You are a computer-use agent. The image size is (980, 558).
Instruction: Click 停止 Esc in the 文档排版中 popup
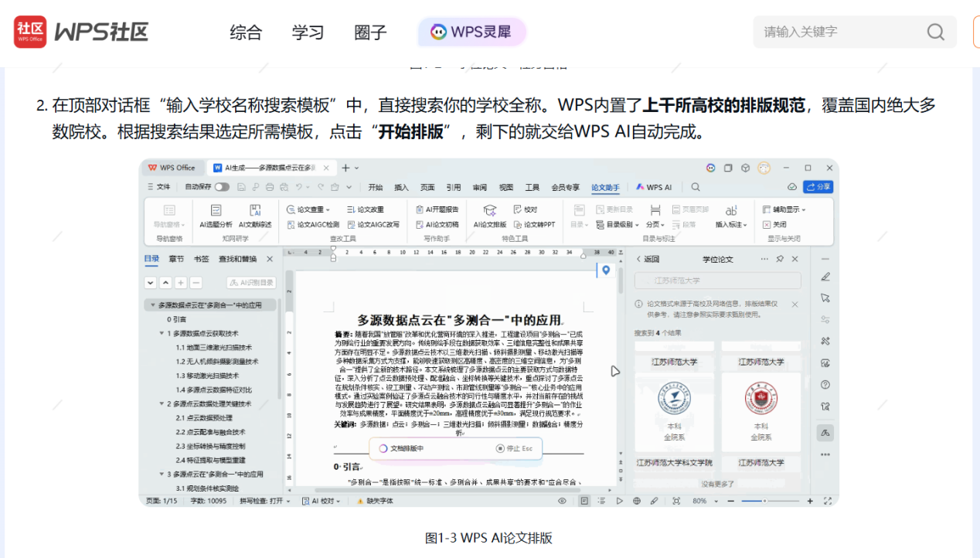(x=514, y=448)
